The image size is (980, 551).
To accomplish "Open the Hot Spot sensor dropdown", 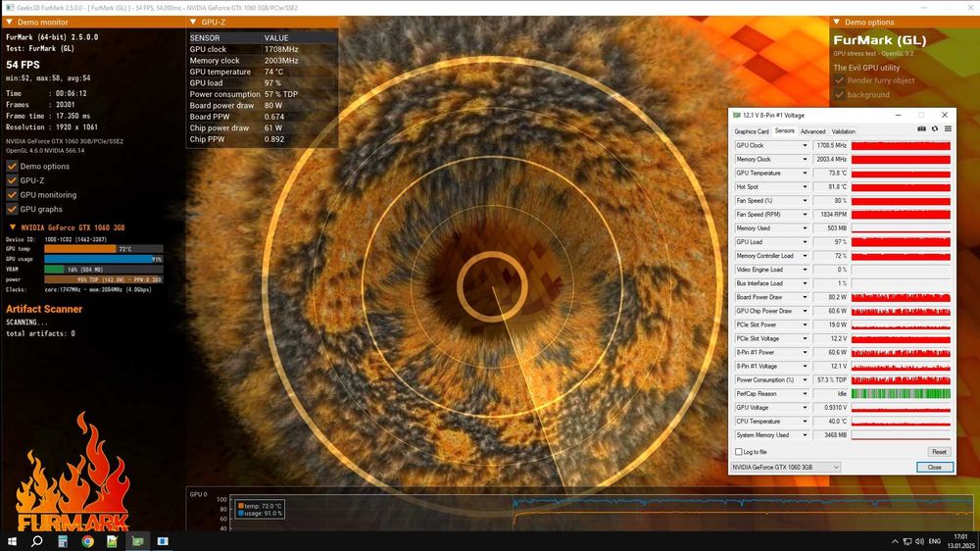I will point(805,187).
